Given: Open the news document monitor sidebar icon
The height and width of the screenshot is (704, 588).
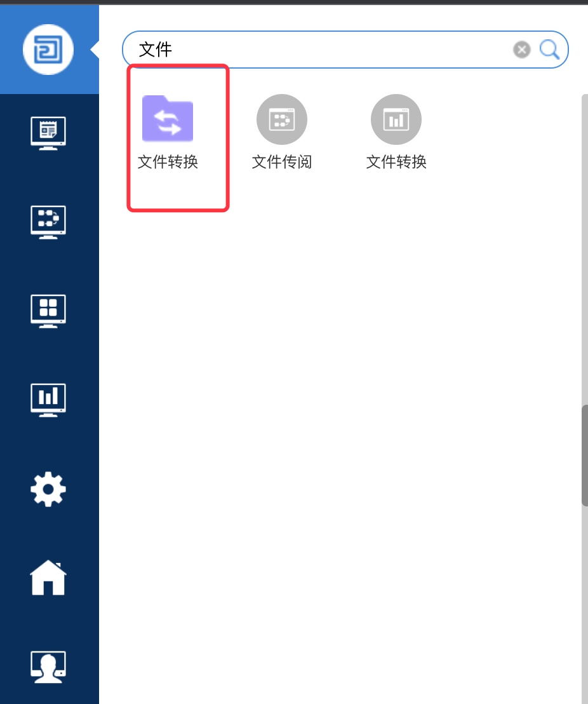Looking at the screenshot, I should click(x=48, y=133).
